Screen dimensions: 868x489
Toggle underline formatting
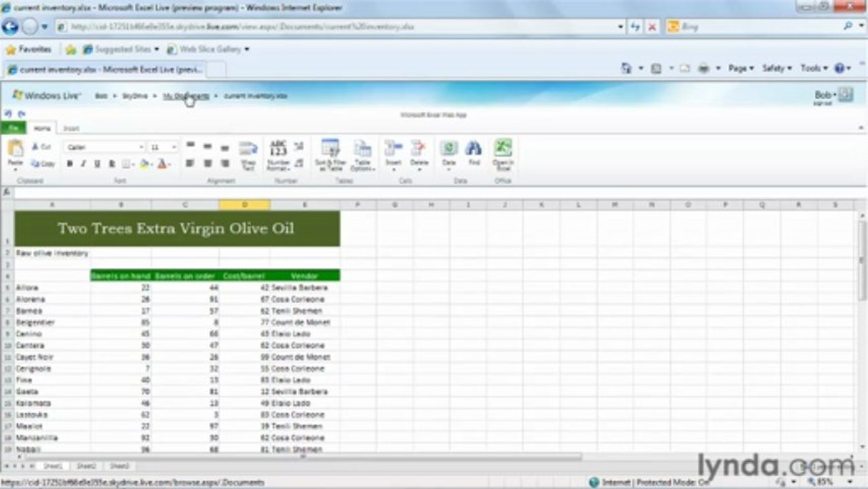98,164
